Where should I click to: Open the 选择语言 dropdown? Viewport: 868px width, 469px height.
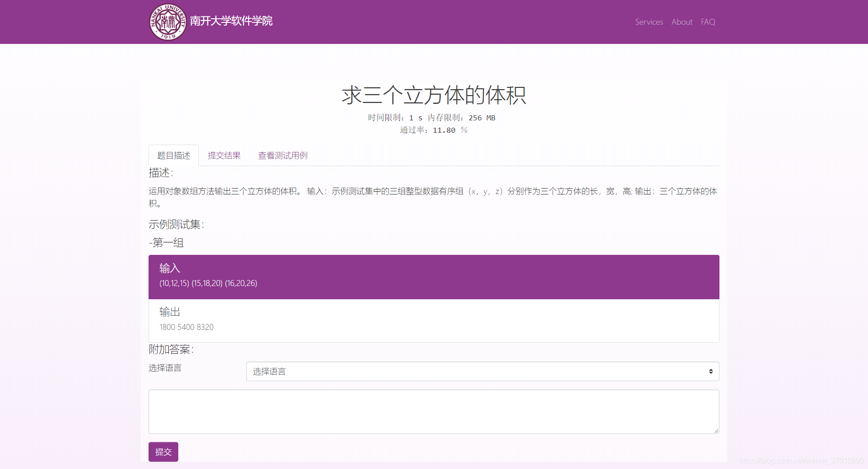[x=483, y=372]
